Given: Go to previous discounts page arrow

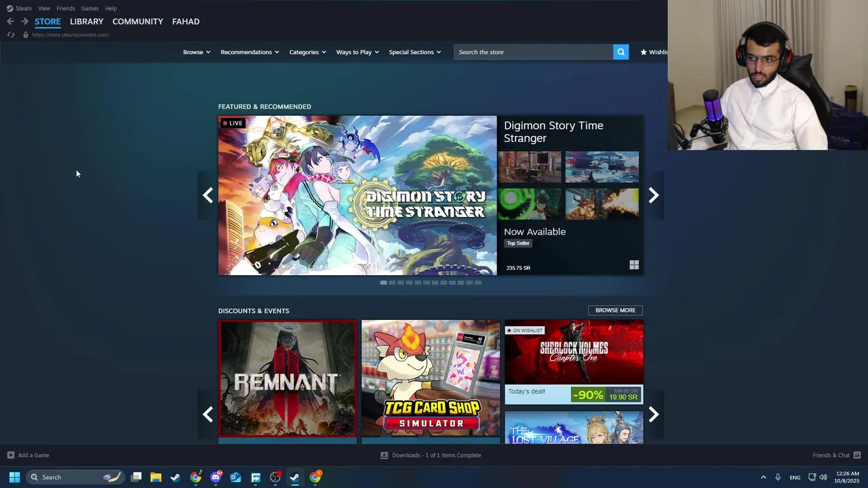Looking at the screenshot, I should tap(208, 414).
